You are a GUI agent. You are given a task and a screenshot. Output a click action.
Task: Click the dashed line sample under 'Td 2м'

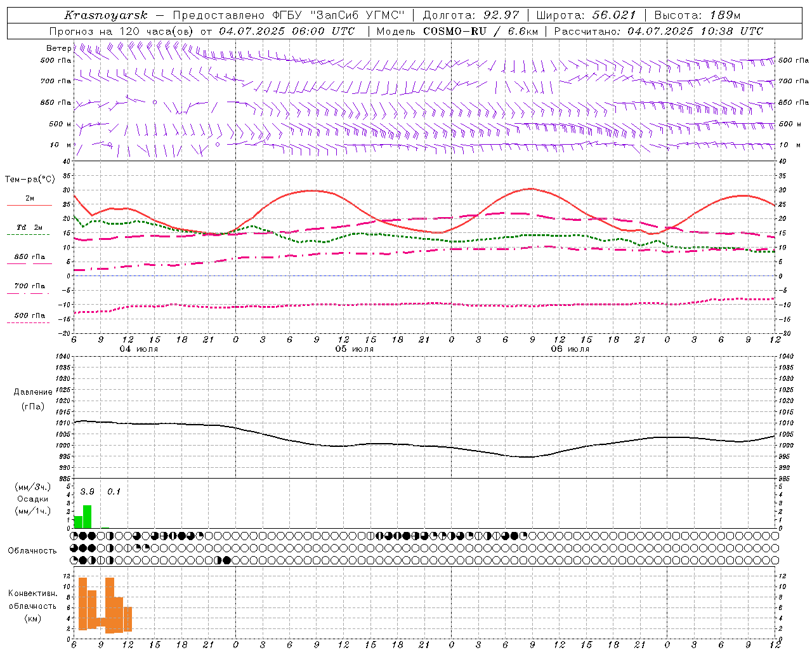coord(29,234)
